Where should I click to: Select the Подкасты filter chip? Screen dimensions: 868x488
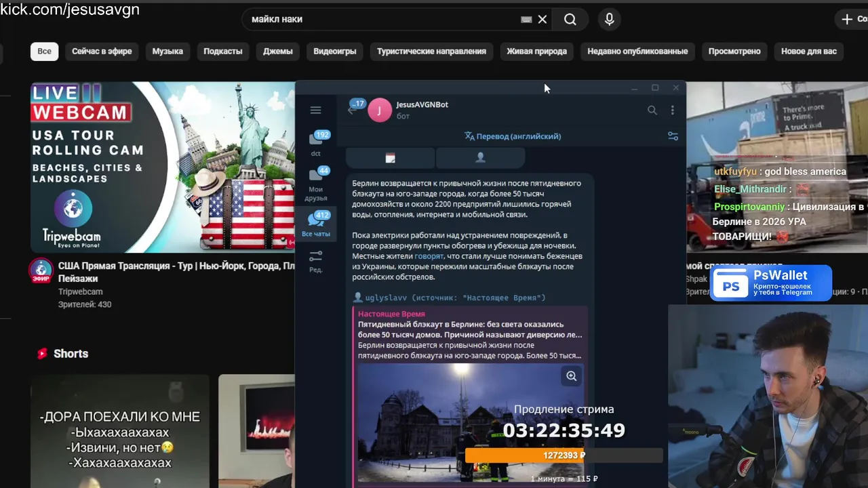coord(222,51)
